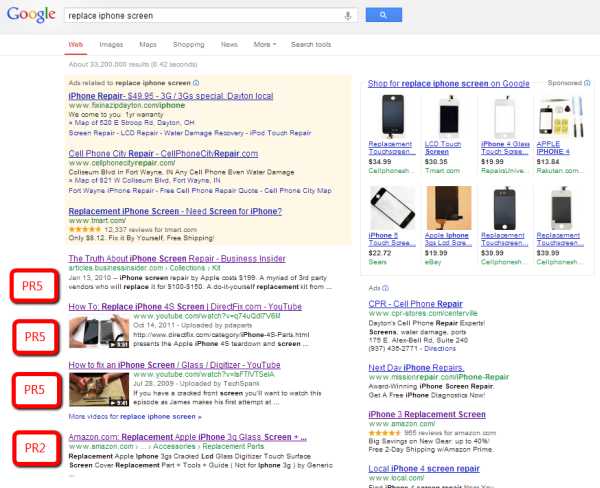Open More videos for replace iphone screen
600x488 pixels.
(x=135, y=416)
